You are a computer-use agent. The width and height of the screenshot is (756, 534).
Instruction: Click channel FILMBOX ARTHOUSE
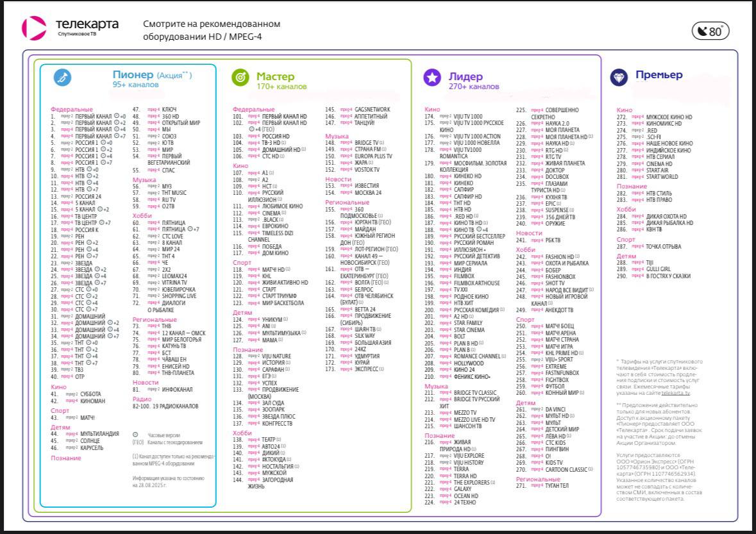(477, 283)
